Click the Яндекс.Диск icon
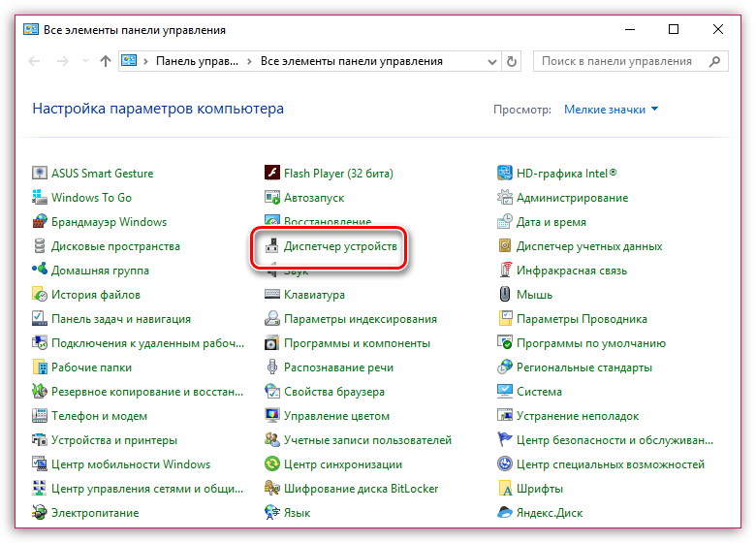The height and width of the screenshot is (543, 756). (505, 513)
